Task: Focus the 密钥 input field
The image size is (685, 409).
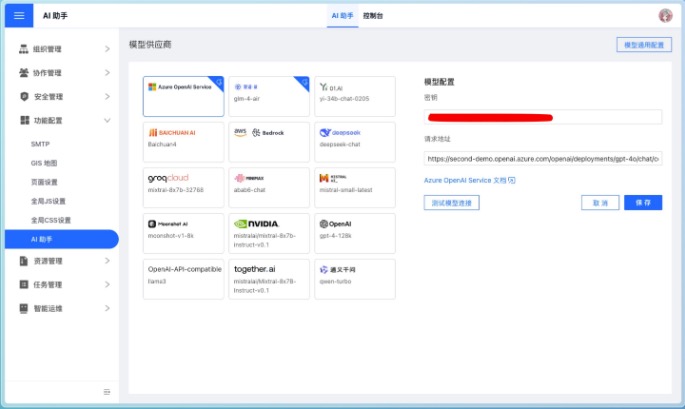Action: pyautogui.click(x=543, y=117)
